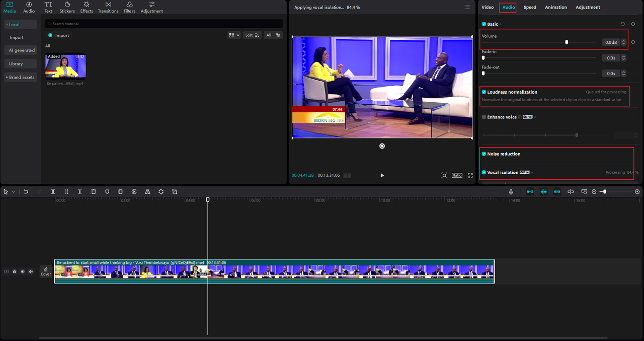
Task: Uncheck Vocal isolation checkbox
Action: coord(484,172)
